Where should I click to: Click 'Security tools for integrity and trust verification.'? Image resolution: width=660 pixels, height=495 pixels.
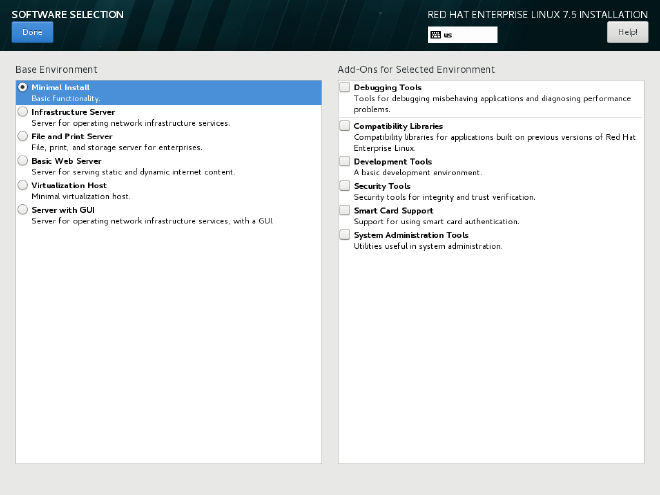point(444,197)
